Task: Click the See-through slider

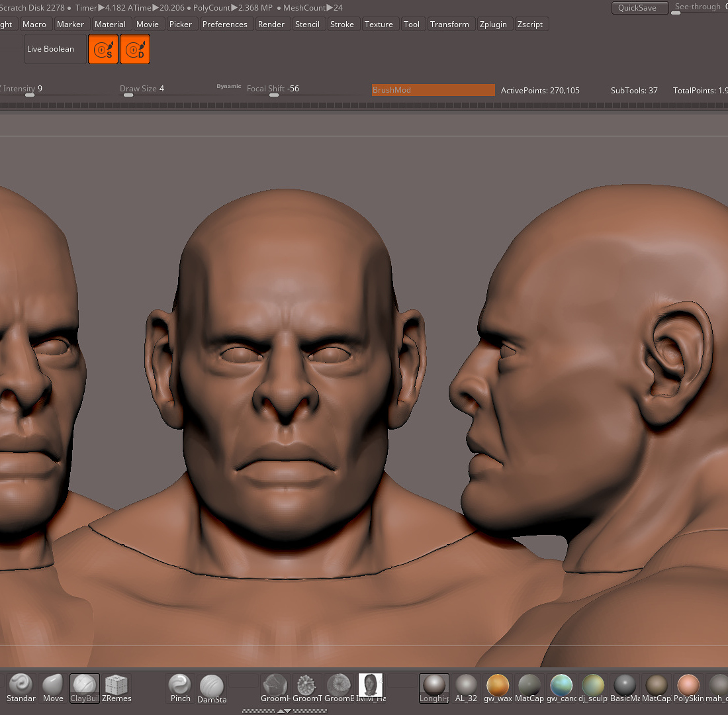Action: [700, 8]
